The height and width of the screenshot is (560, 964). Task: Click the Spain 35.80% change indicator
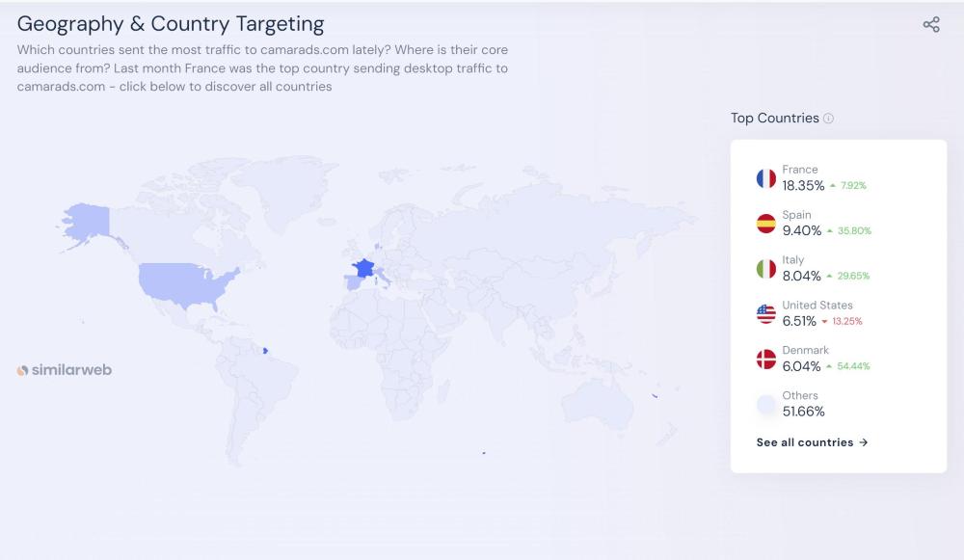(x=849, y=231)
